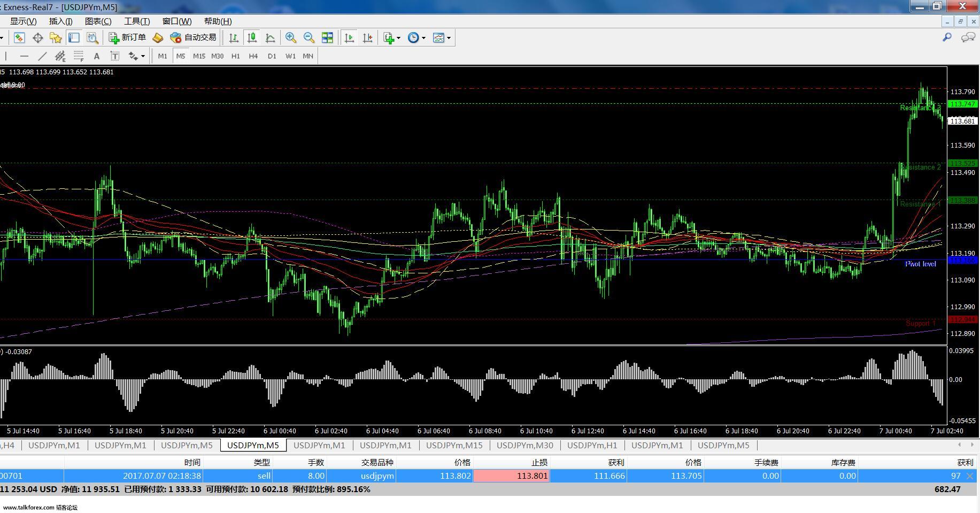Sort by 类型 column header
Viewport: 980px width, 513px height.
pyautogui.click(x=238, y=462)
